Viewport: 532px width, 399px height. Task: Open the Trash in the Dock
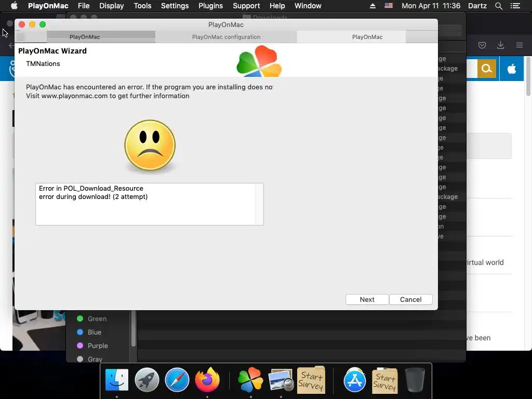click(415, 380)
